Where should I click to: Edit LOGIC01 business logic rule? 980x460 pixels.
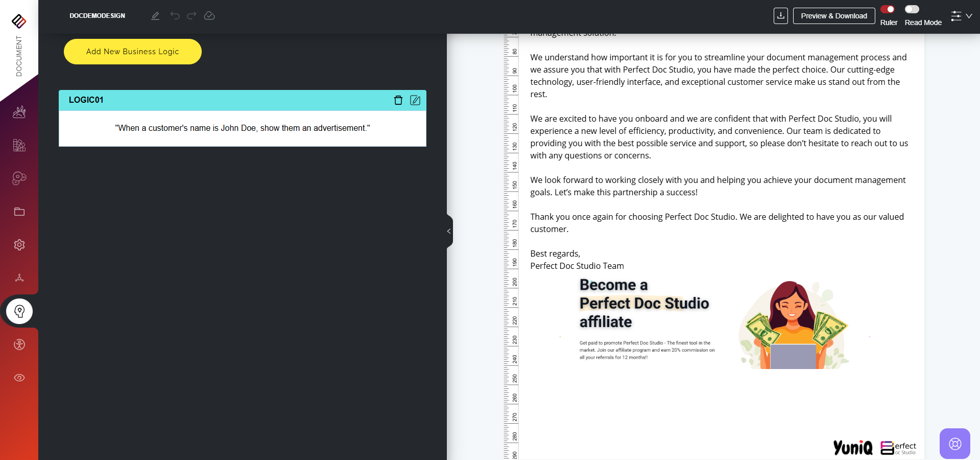click(x=415, y=100)
